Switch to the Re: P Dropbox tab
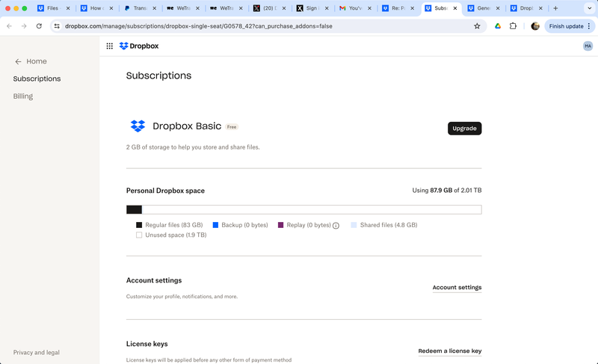598x364 pixels. (x=398, y=8)
